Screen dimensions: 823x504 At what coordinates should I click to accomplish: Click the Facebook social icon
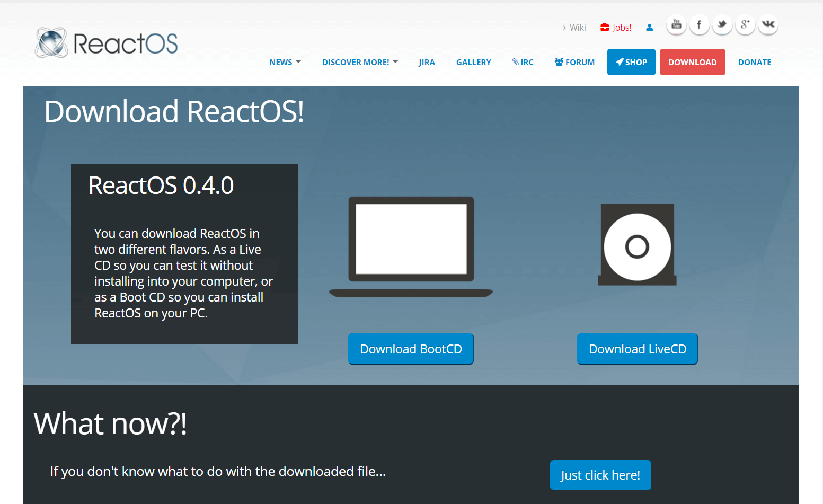(699, 24)
